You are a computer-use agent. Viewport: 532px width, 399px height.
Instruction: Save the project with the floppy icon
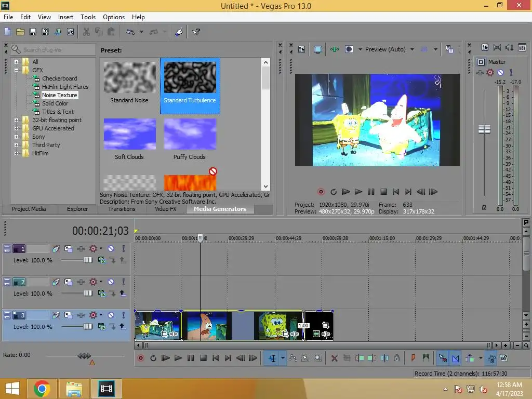[33, 32]
